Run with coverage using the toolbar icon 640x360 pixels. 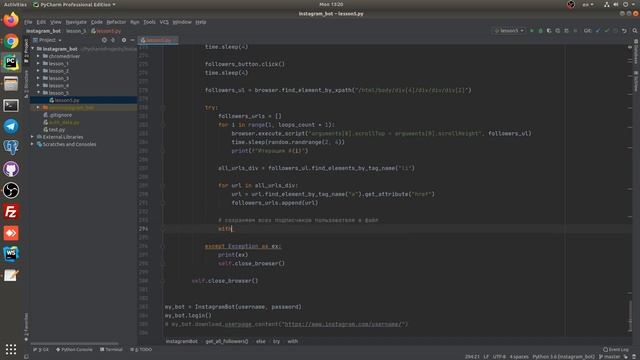(x=549, y=31)
